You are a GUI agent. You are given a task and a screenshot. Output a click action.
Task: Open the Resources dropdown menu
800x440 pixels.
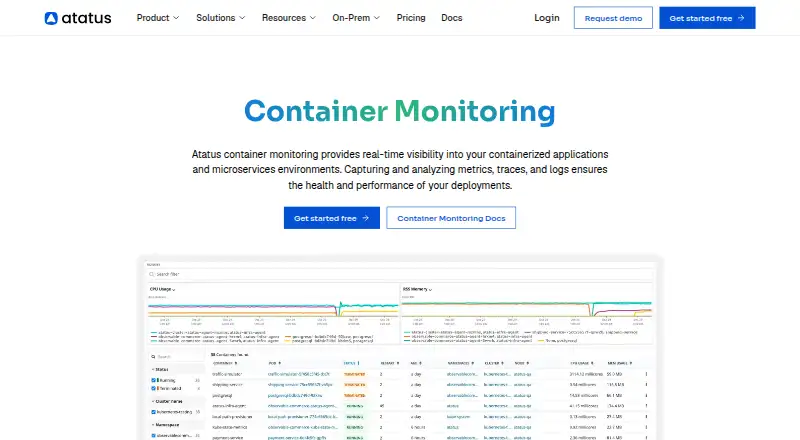(x=289, y=18)
